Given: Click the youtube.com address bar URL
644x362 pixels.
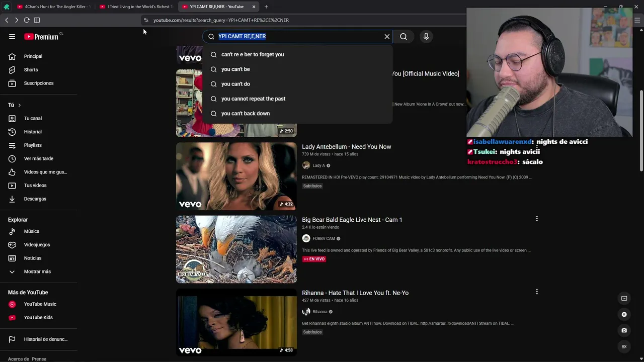Looking at the screenshot, I should tap(221, 20).
